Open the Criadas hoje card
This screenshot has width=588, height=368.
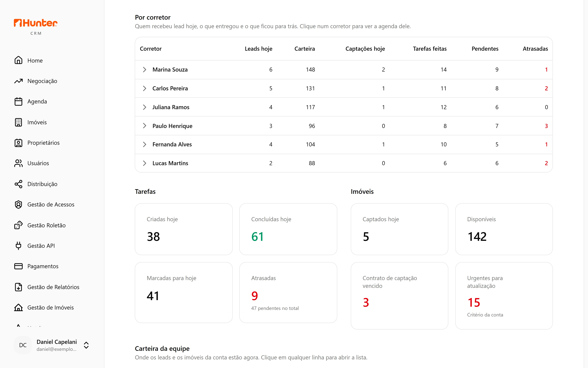[x=184, y=229]
